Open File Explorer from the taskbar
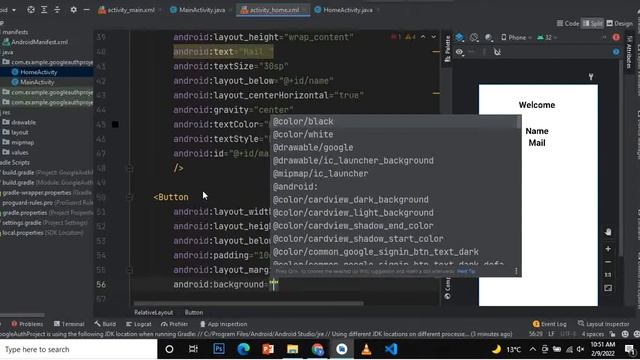The image size is (640, 360). coord(293,349)
